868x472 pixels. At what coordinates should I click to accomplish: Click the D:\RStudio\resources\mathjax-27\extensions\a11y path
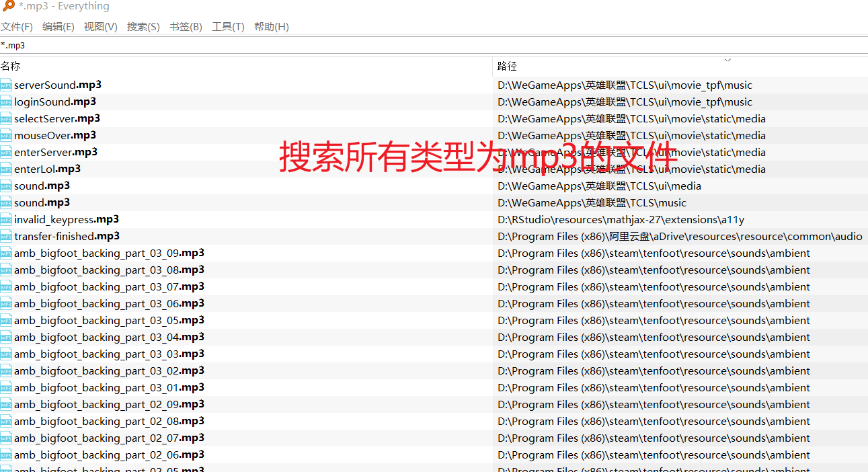(x=621, y=219)
